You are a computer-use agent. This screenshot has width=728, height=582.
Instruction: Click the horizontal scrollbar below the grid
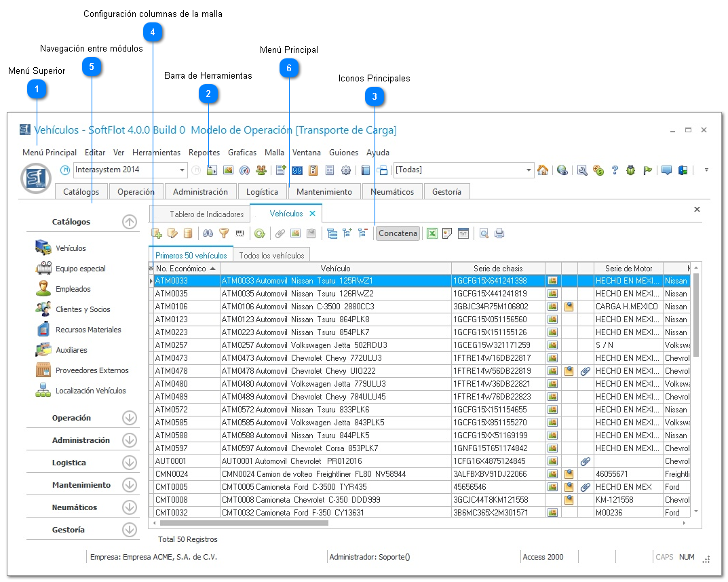[x=244, y=523]
